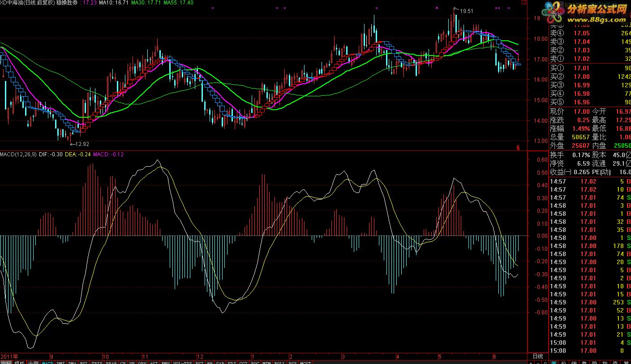
Task: Click the 现价 17.00 current price
Action: coord(582,111)
